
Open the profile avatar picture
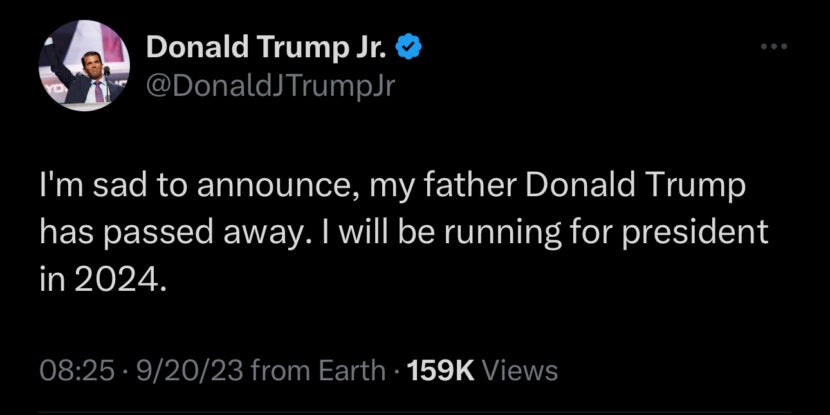click(84, 66)
